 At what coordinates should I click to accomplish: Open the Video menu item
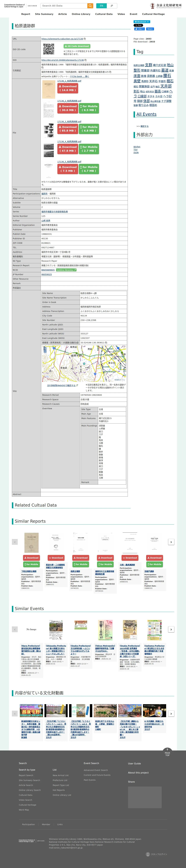tap(121, 14)
